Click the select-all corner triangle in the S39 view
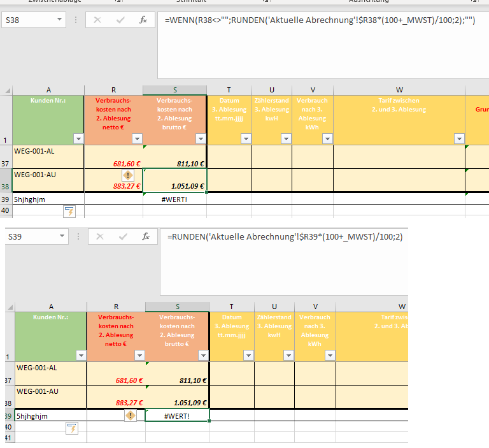This screenshot has height=448, width=489. pos(10,308)
